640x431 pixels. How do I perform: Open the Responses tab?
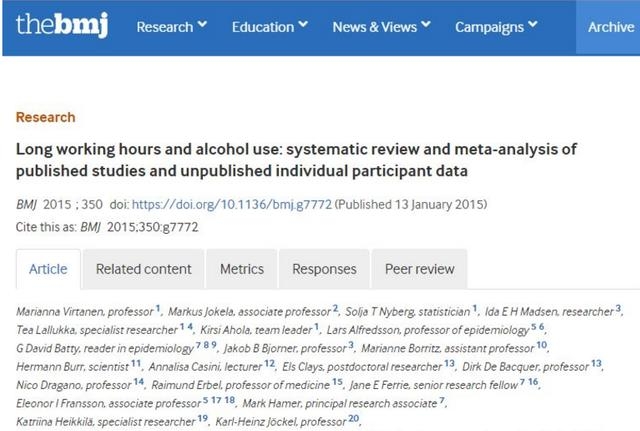[x=324, y=269]
